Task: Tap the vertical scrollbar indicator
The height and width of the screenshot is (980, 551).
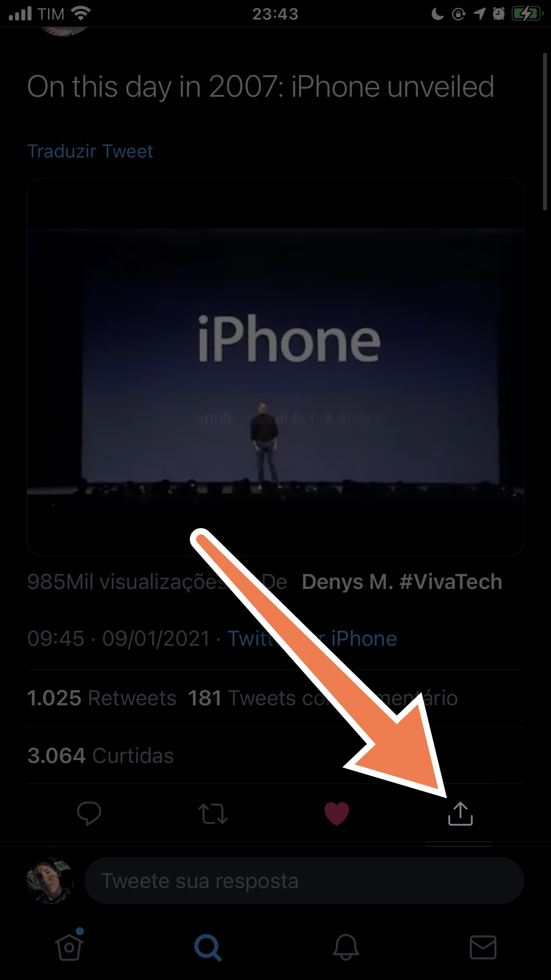Action: (545, 131)
